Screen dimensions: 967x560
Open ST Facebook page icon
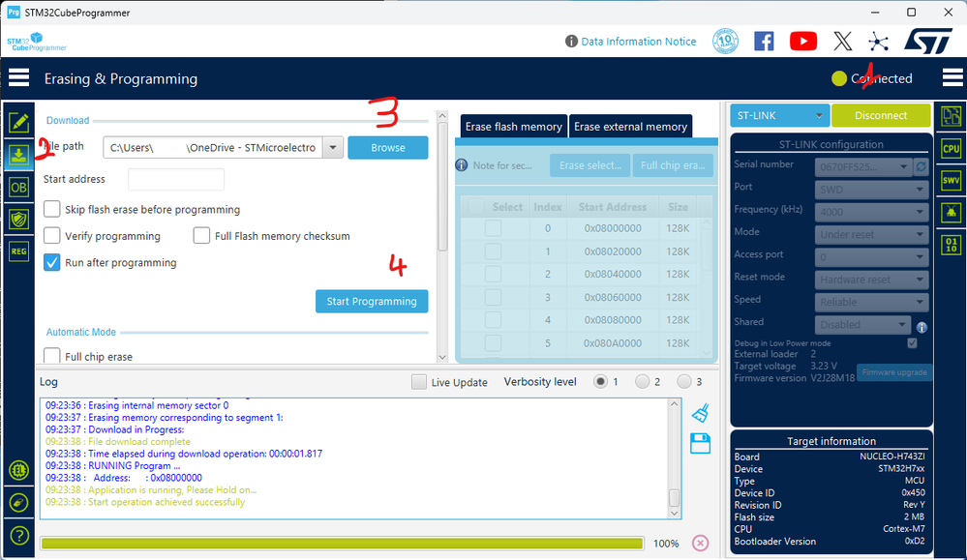tap(764, 42)
